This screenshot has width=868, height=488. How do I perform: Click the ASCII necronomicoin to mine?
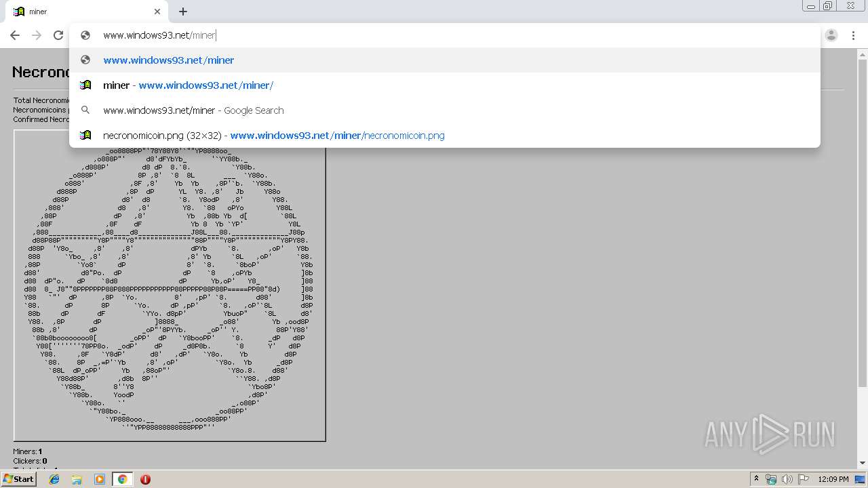click(170, 285)
